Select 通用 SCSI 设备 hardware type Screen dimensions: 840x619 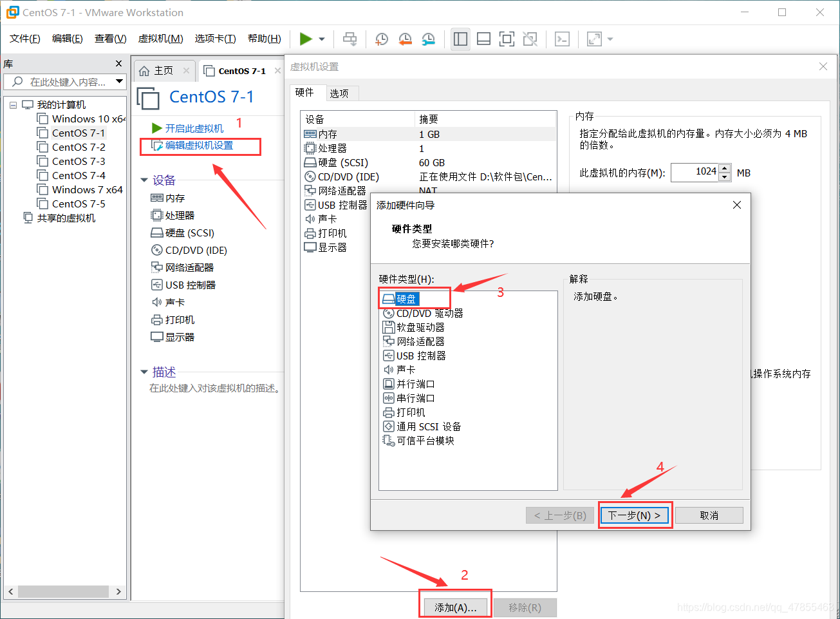[x=422, y=426]
